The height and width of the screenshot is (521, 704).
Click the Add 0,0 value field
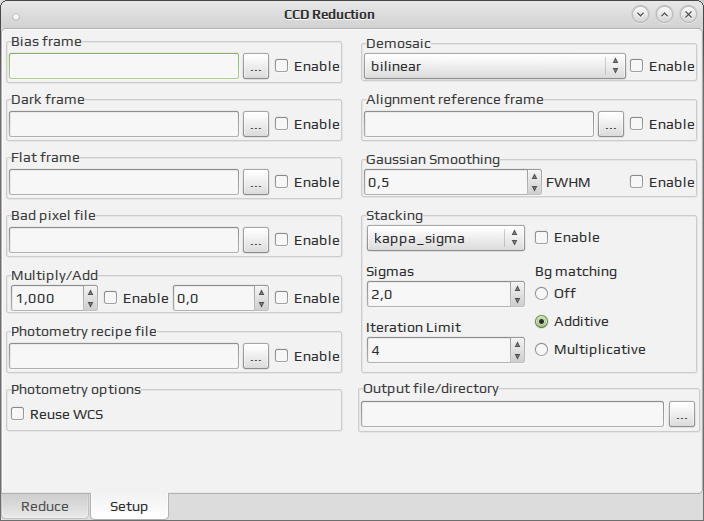coord(214,298)
